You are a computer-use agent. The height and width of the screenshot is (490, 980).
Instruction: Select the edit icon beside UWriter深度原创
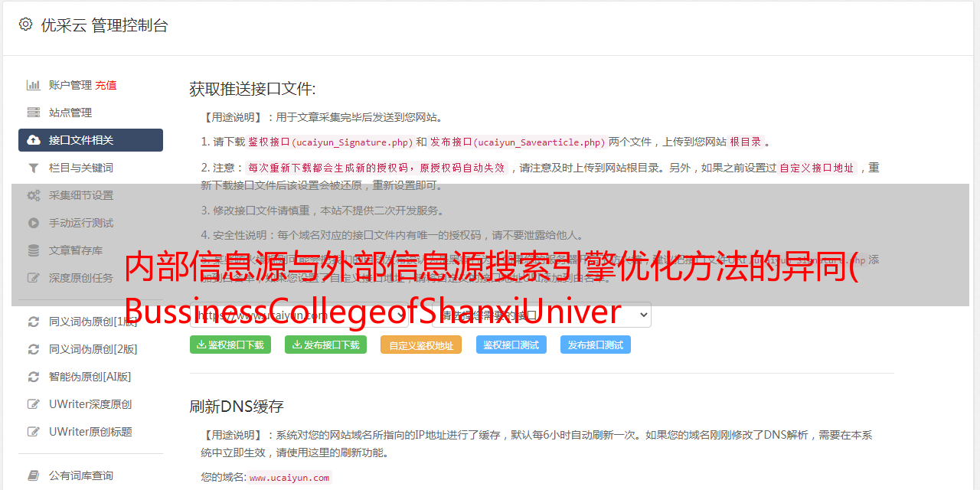pyautogui.click(x=34, y=404)
